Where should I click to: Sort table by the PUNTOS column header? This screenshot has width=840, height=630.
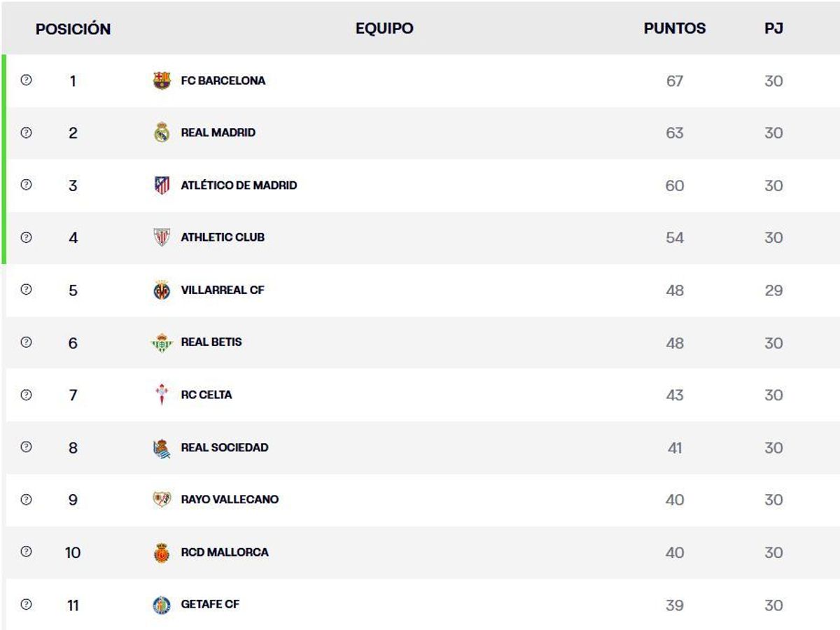coord(674,29)
